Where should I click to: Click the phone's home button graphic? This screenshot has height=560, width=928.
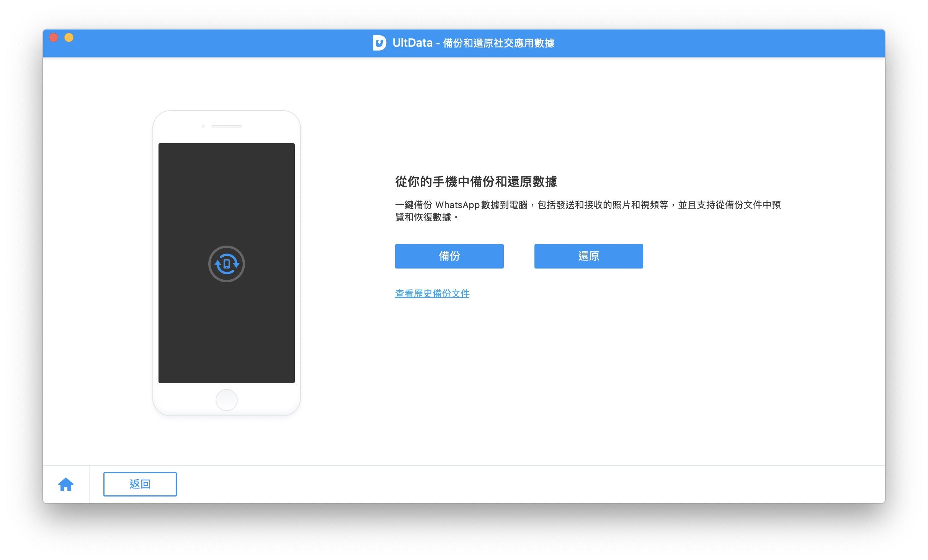click(x=227, y=400)
